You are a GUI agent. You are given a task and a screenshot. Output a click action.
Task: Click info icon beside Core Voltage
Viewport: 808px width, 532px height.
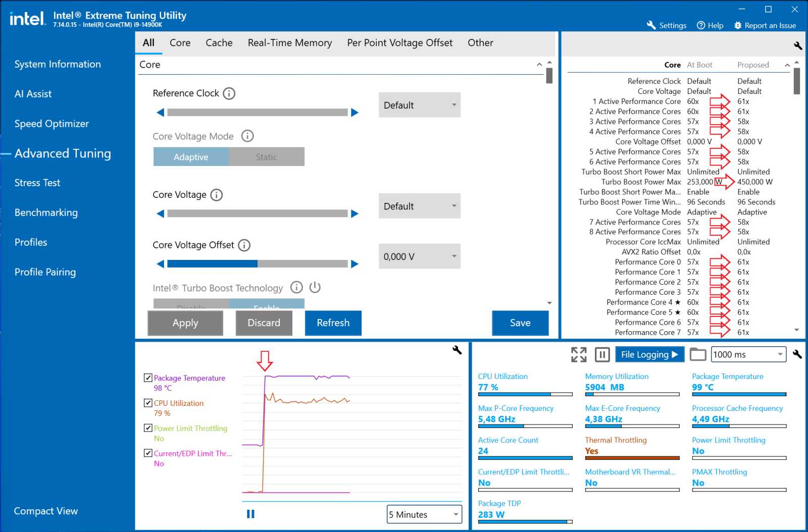tap(216, 195)
